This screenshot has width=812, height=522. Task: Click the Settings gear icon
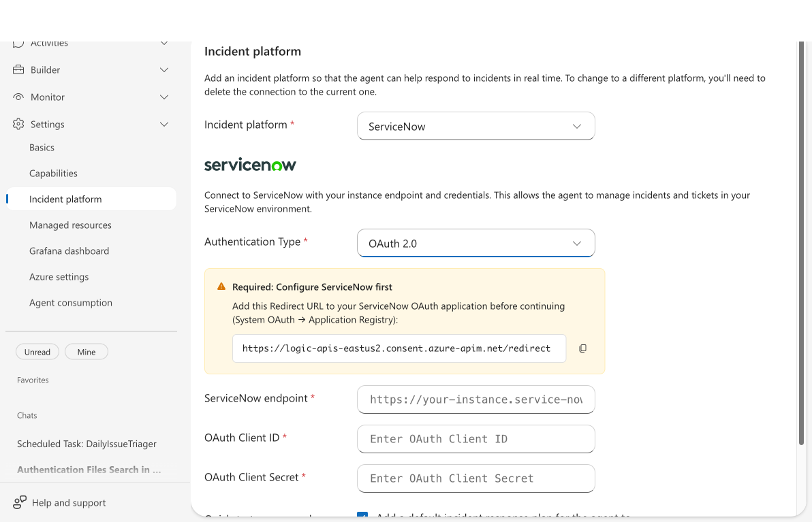[x=18, y=124]
